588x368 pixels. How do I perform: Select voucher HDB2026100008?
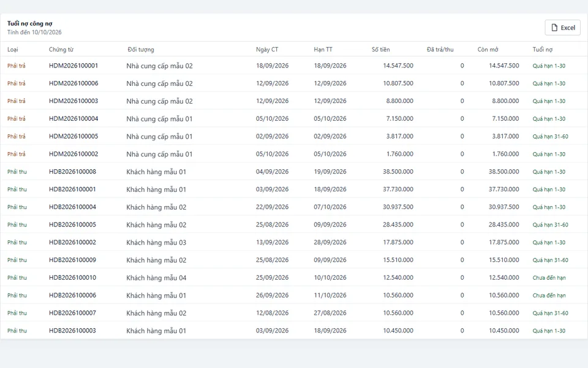[x=72, y=172]
